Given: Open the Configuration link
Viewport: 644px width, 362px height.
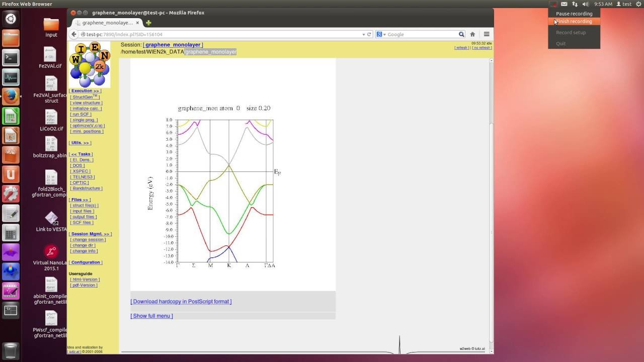Looking at the screenshot, I should 86,262.
